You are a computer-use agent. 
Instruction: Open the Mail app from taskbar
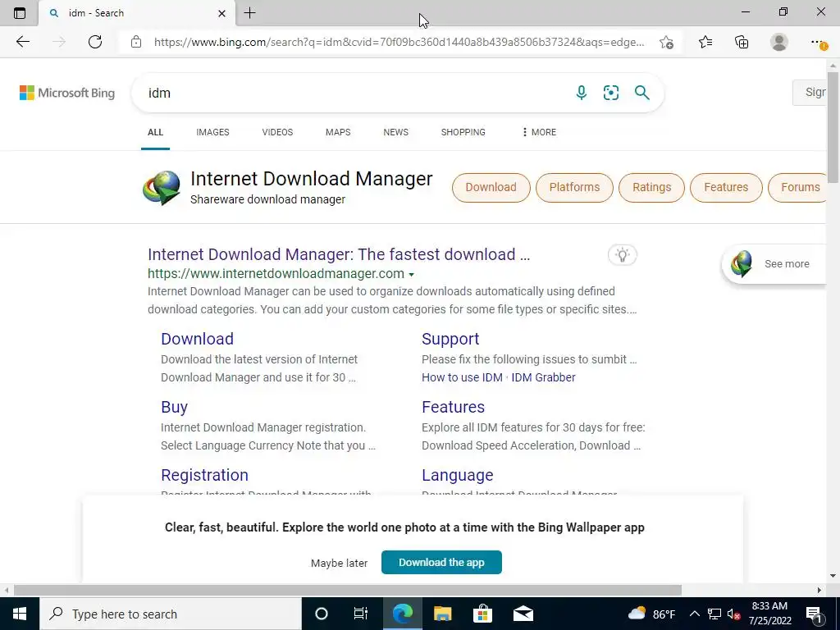523,614
